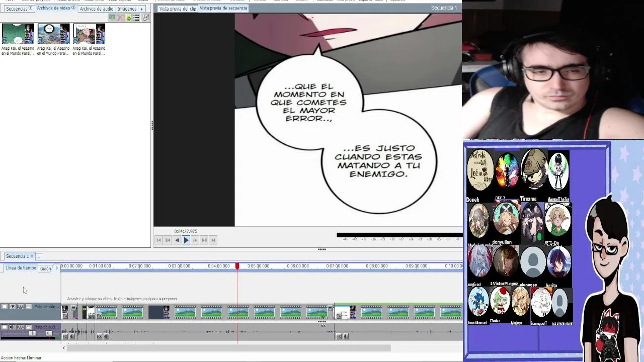This screenshot has height=362, width=644.
Task: Click the red playhead marker on the ruler
Action: pyautogui.click(x=237, y=266)
